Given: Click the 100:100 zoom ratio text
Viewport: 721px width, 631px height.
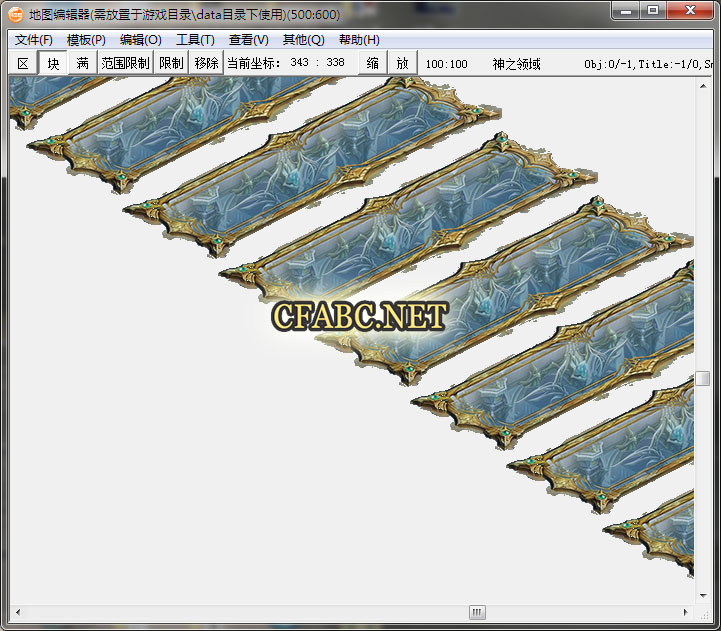Looking at the screenshot, I should click(x=446, y=64).
